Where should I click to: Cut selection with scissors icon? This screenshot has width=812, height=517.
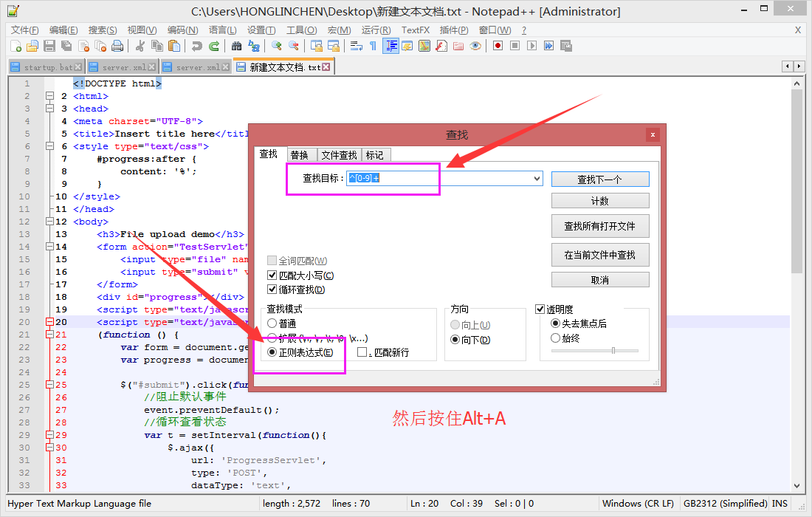(140, 46)
